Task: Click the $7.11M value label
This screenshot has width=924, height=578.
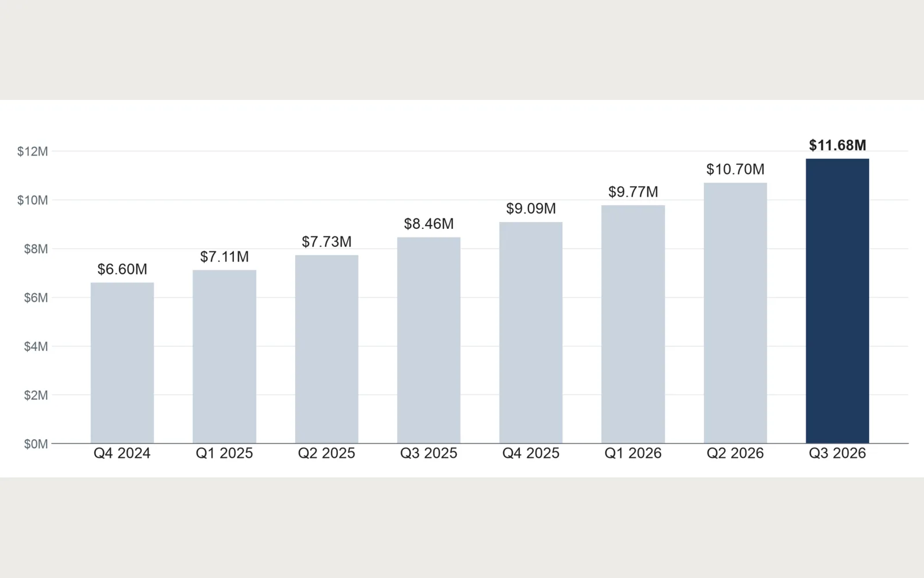Action: pos(225,257)
